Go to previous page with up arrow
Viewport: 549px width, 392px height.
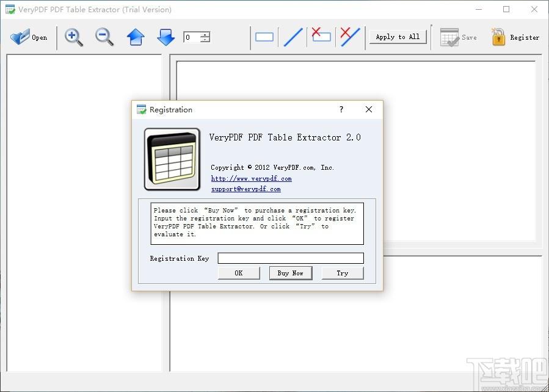(136, 37)
